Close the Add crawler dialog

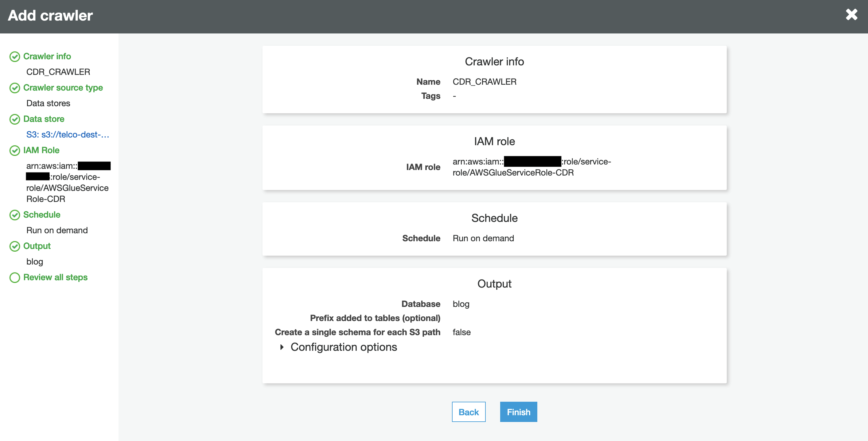[x=851, y=14]
